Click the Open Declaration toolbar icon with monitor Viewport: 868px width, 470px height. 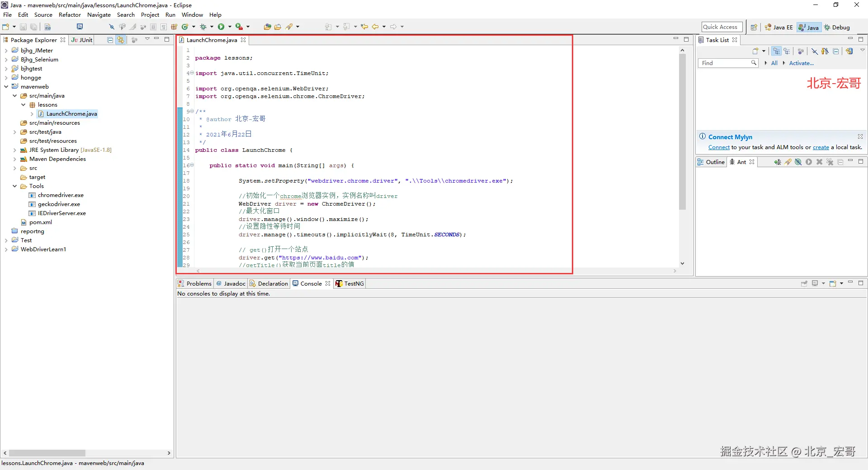coord(80,27)
